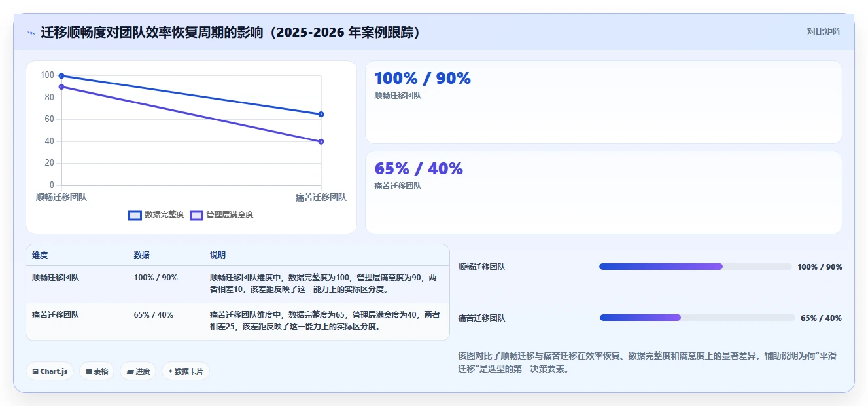Click the 痛苦迁移团队 progress bar

pos(697,318)
